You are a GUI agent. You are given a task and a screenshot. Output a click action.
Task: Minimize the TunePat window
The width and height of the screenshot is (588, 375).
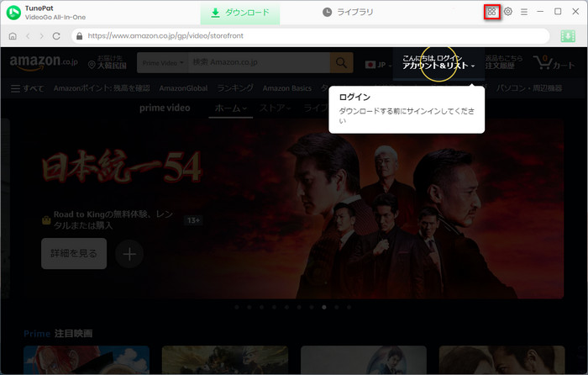click(540, 12)
